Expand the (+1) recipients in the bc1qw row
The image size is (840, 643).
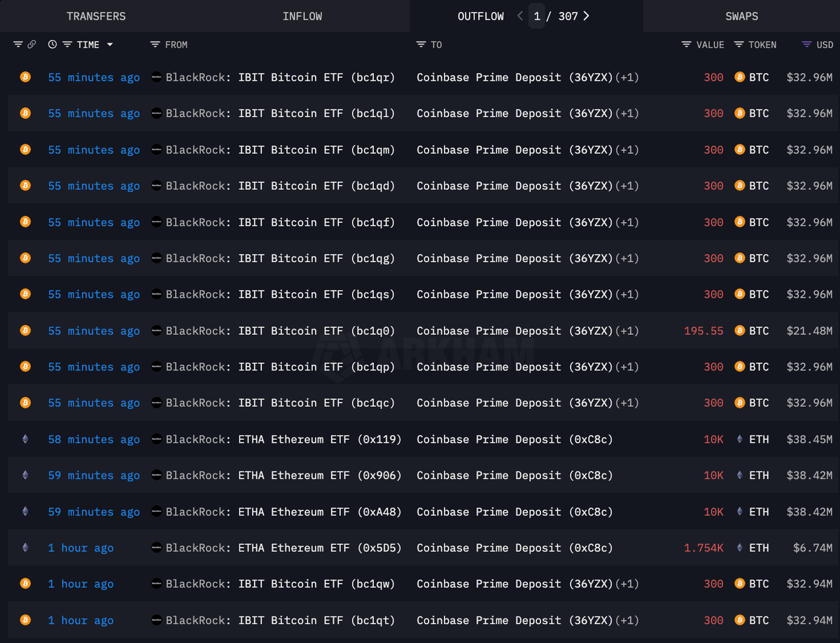click(x=627, y=584)
